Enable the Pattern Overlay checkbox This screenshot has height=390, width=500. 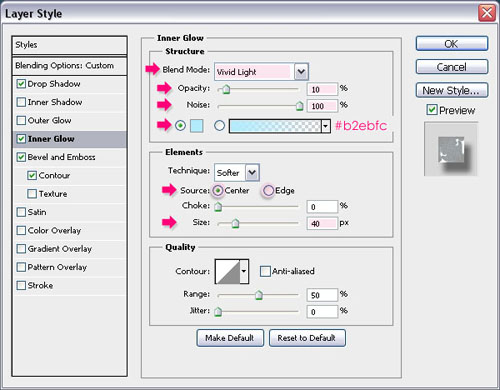tap(21, 267)
